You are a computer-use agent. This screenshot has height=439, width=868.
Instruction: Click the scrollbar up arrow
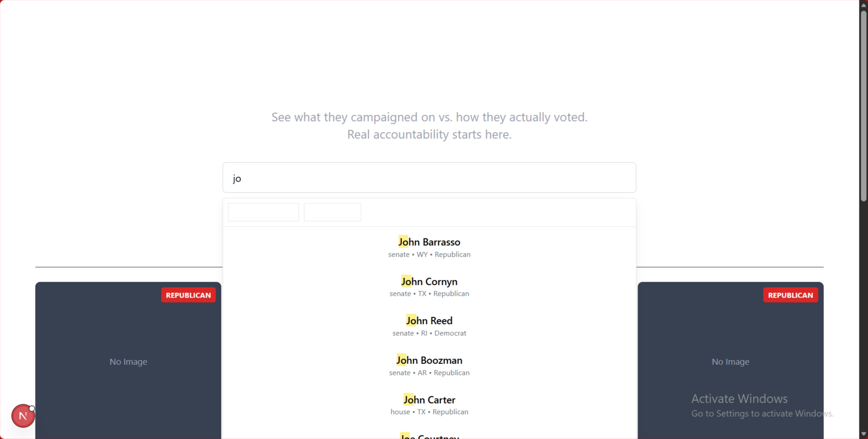point(863,5)
